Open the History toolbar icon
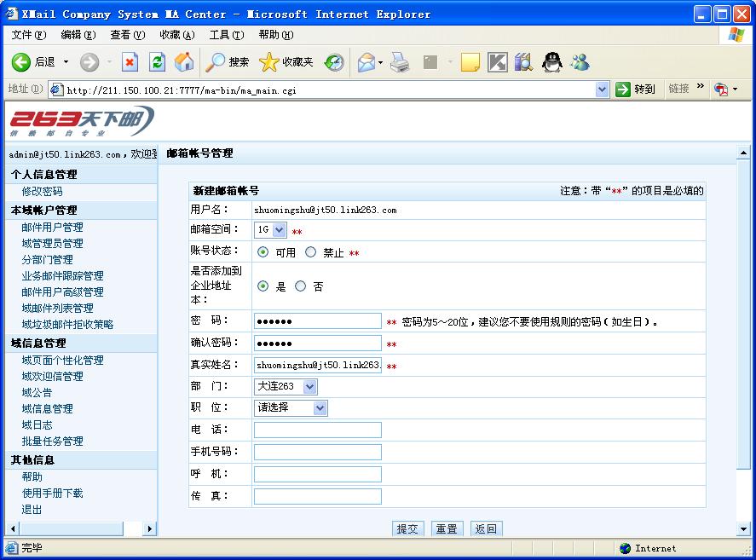This screenshot has width=756, height=560. (x=333, y=62)
